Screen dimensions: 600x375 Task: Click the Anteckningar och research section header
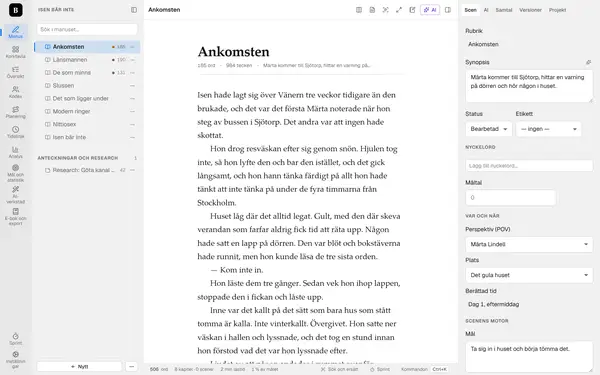(x=78, y=158)
